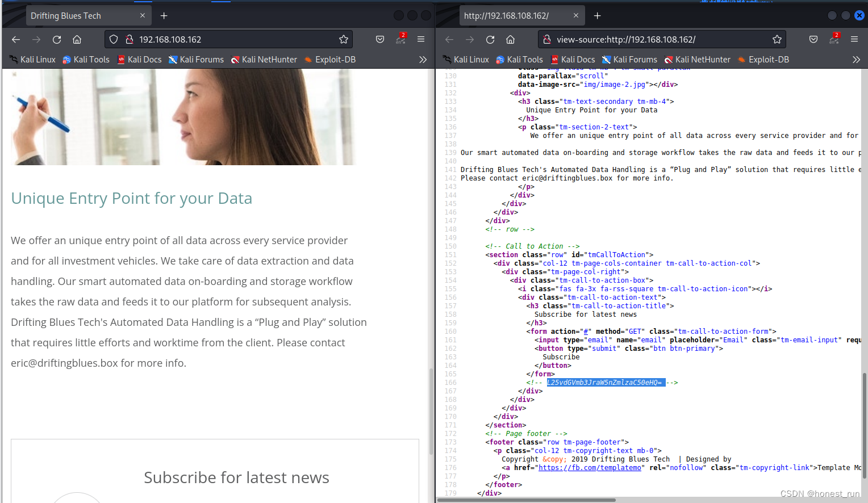This screenshot has height=503, width=868.
Task: Click Subscribe for latest news heading
Action: coord(236,477)
